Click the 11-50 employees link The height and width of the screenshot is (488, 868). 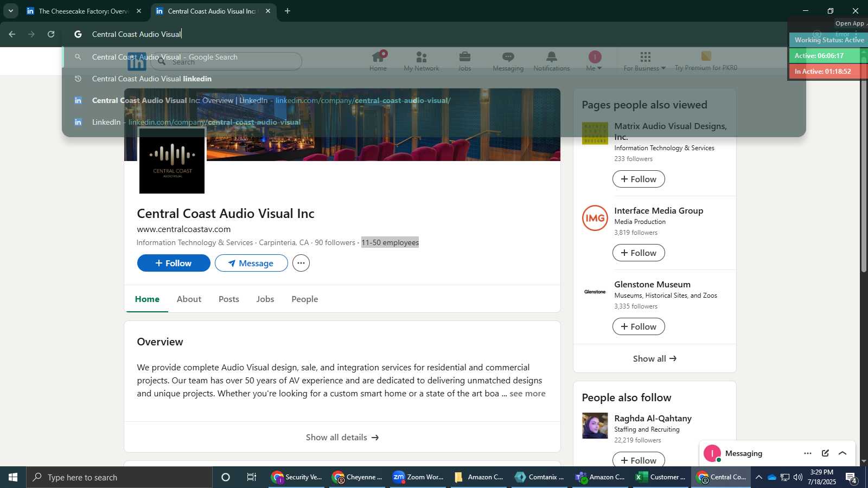(x=390, y=242)
